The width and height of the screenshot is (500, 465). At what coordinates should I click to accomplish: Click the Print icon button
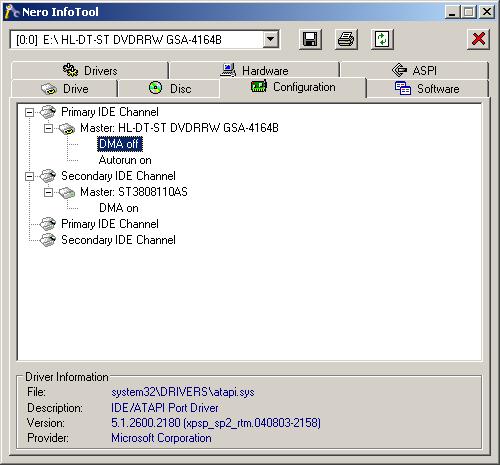click(346, 39)
